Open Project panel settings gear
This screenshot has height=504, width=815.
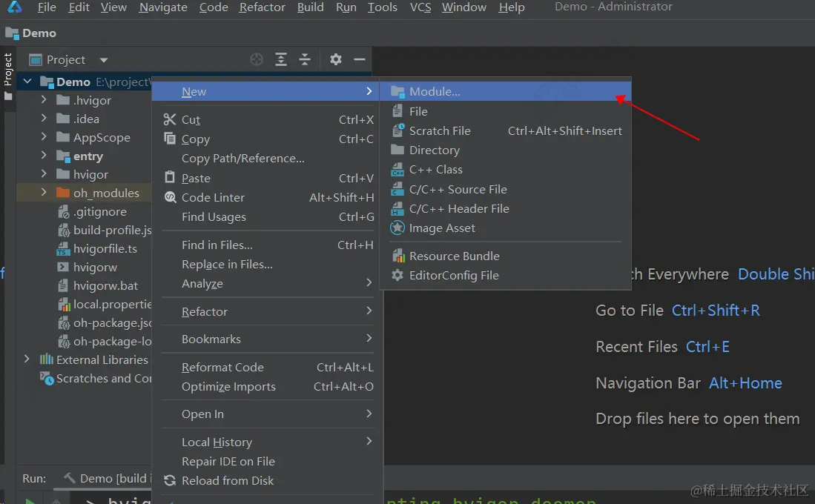[336, 60]
